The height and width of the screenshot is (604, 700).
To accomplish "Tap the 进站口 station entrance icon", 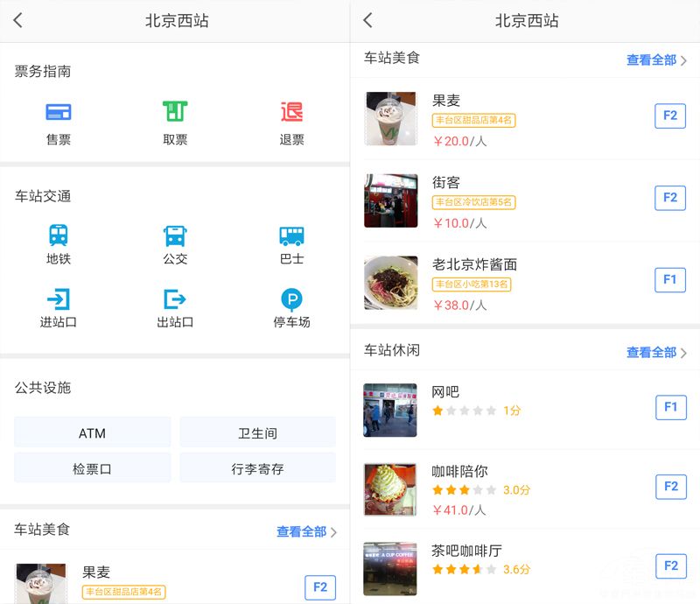I will coord(59,300).
